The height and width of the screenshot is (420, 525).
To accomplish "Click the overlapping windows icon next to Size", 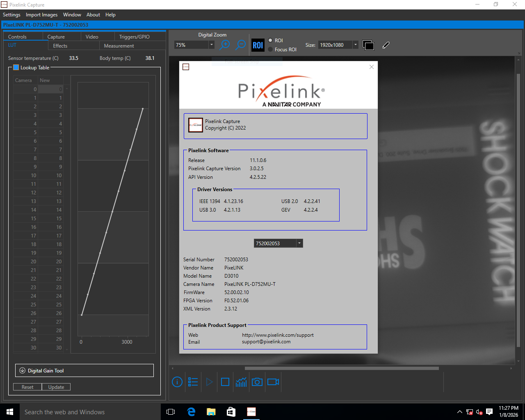I will coord(368,45).
